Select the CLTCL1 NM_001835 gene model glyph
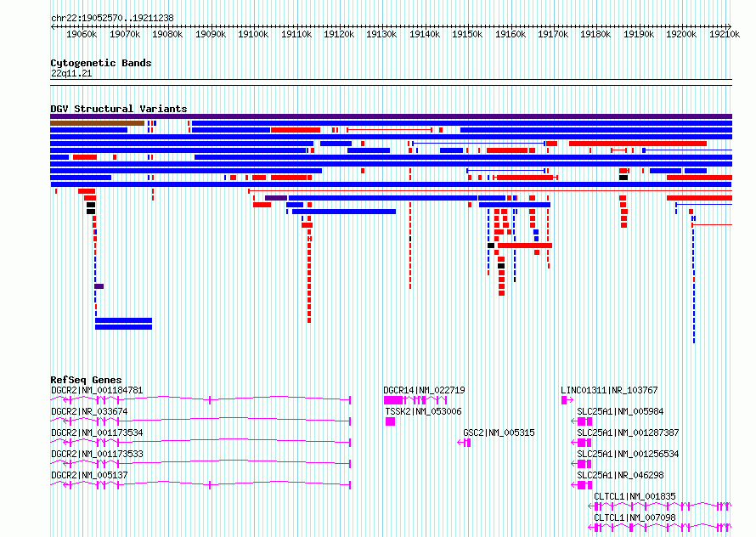The height and width of the screenshot is (537, 756). point(659,506)
